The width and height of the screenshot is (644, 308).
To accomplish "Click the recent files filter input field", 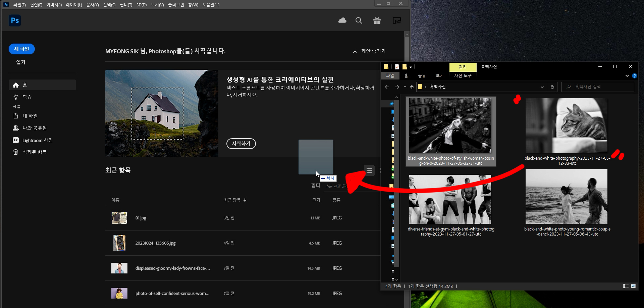I will [352, 186].
